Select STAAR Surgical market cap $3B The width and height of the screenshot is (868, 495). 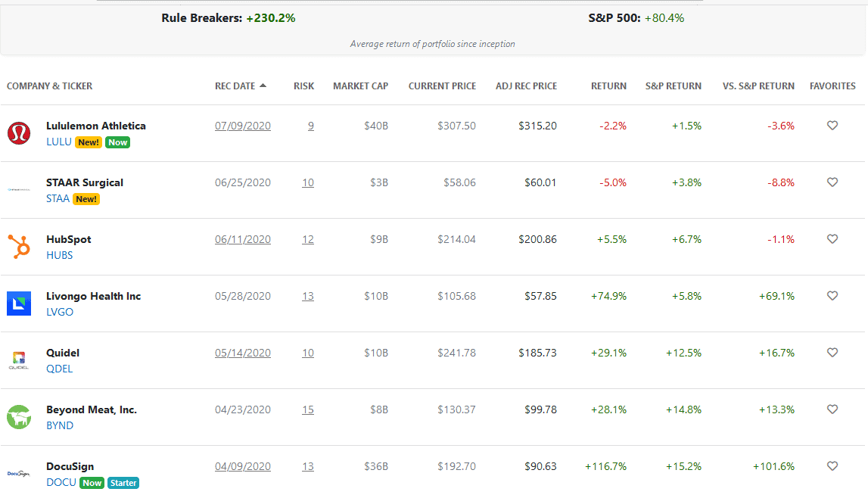click(x=379, y=182)
